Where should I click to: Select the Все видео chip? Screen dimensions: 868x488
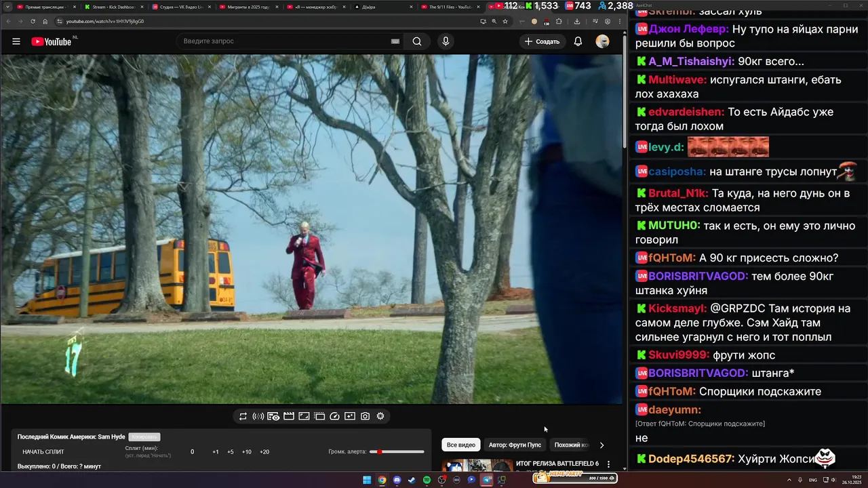pos(461,445)
